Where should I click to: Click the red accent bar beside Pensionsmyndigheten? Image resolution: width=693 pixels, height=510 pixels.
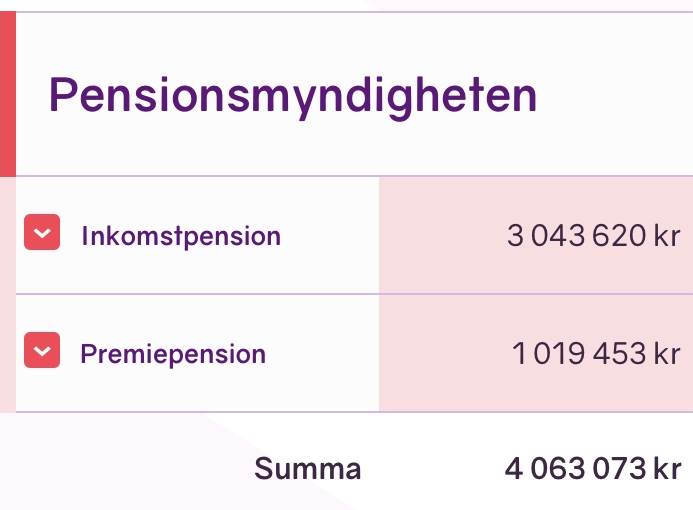pyautogui.click(x=7, y=96)
